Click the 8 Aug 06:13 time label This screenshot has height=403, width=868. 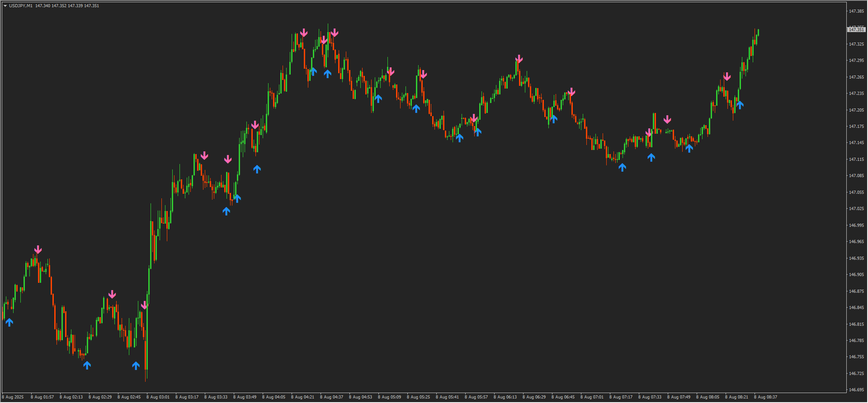pos(505,398)
